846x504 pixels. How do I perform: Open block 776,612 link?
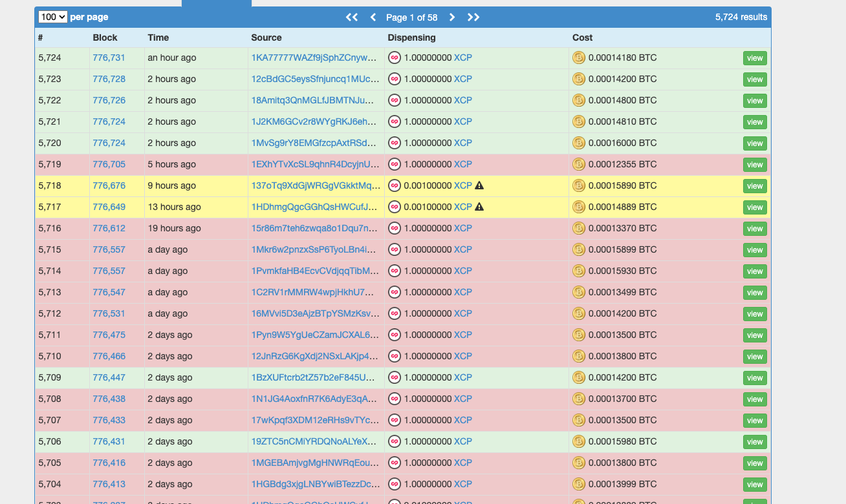click(109, 228)
